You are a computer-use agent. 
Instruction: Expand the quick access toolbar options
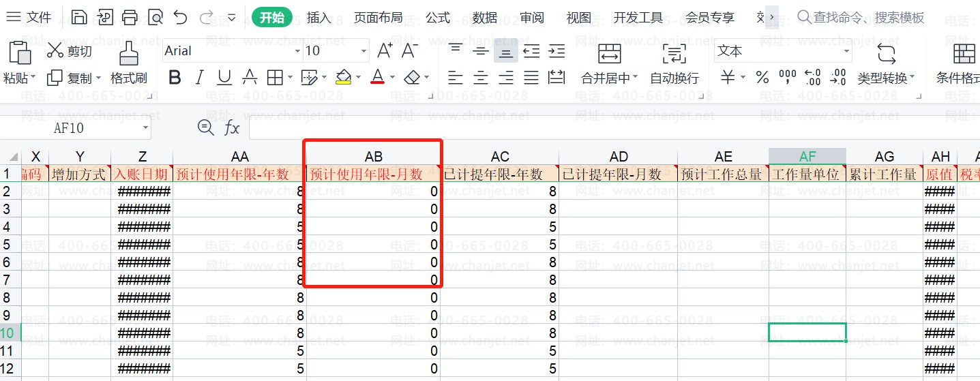tap(232, 18)
